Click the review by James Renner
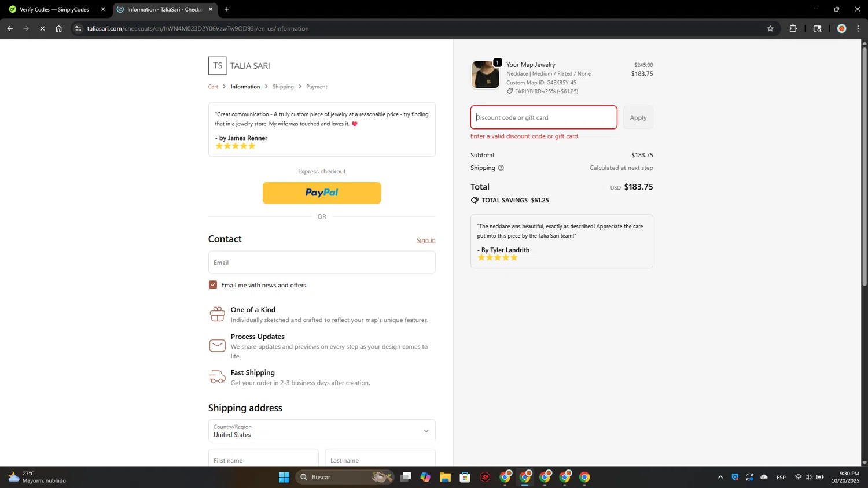The height and width of the screenshot is (488, 868). [x=322, y=130]
